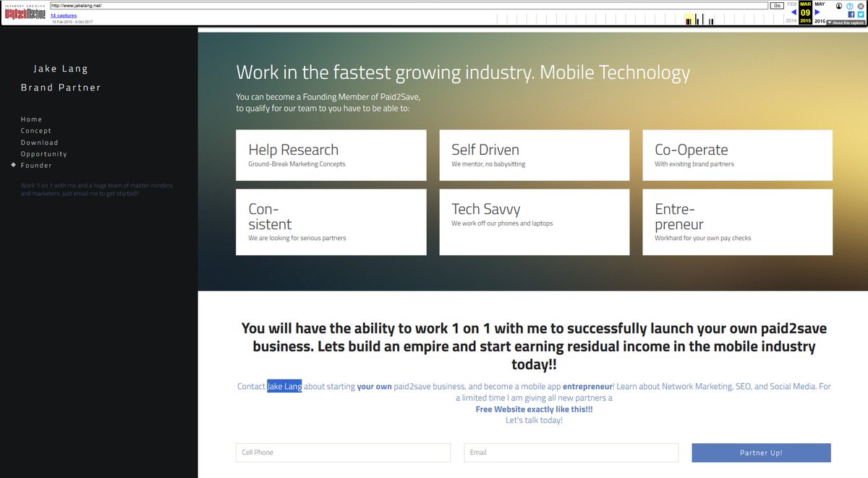Share capture via Facebook icon
The width and height of the screenshot is (868, 478).
851,14
